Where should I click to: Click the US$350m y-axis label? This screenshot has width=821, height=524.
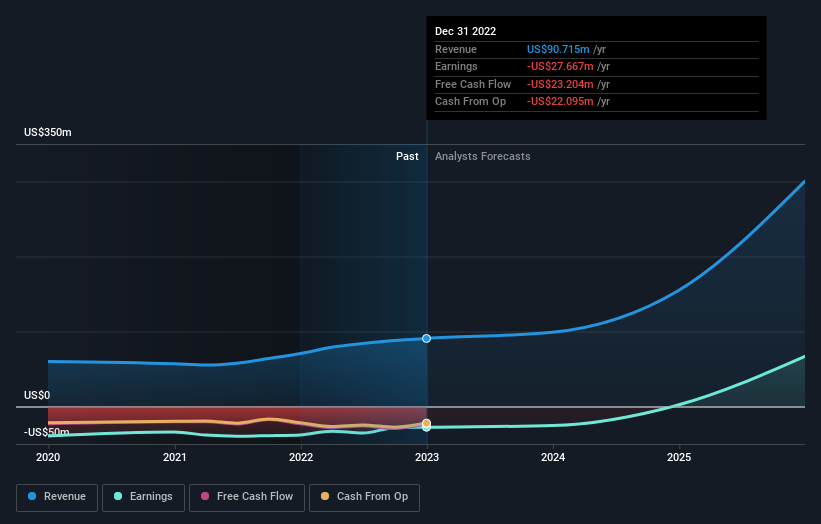pyautogui.click(x=48, y=132)
